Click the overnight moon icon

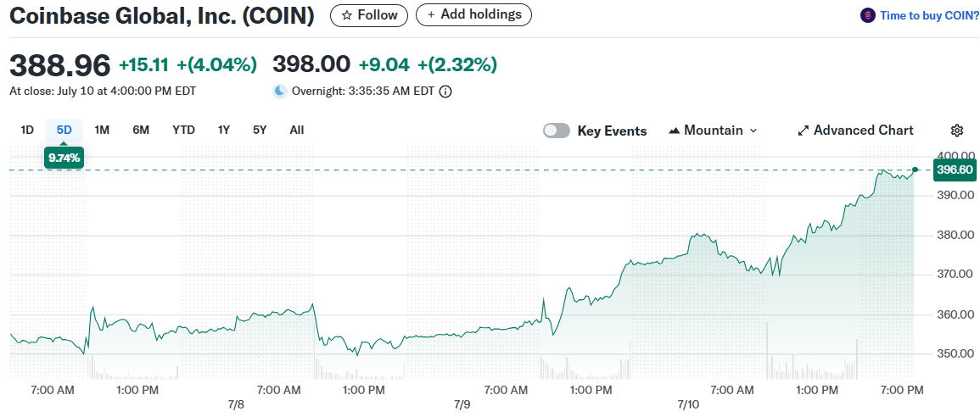point(280,92)
